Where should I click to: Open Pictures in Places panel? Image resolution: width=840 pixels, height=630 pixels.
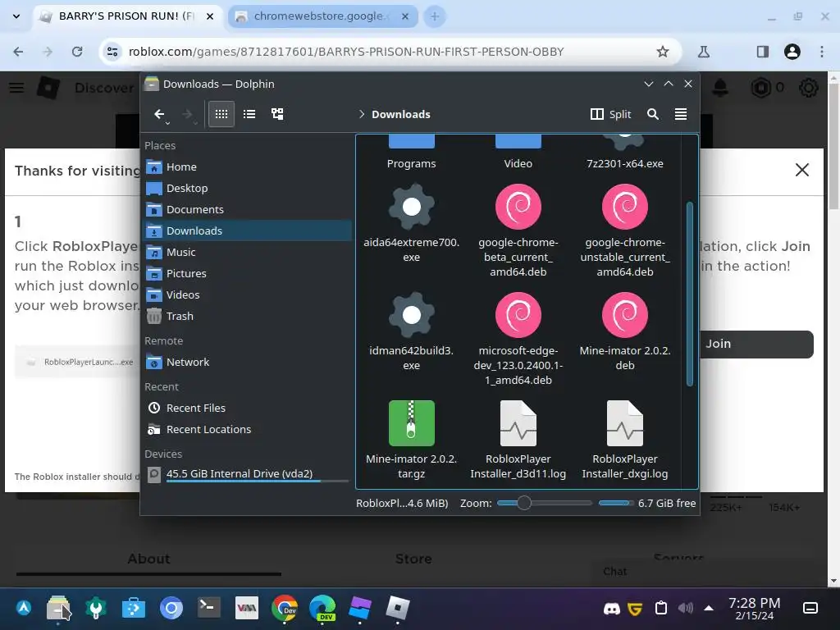coord(247,273)
